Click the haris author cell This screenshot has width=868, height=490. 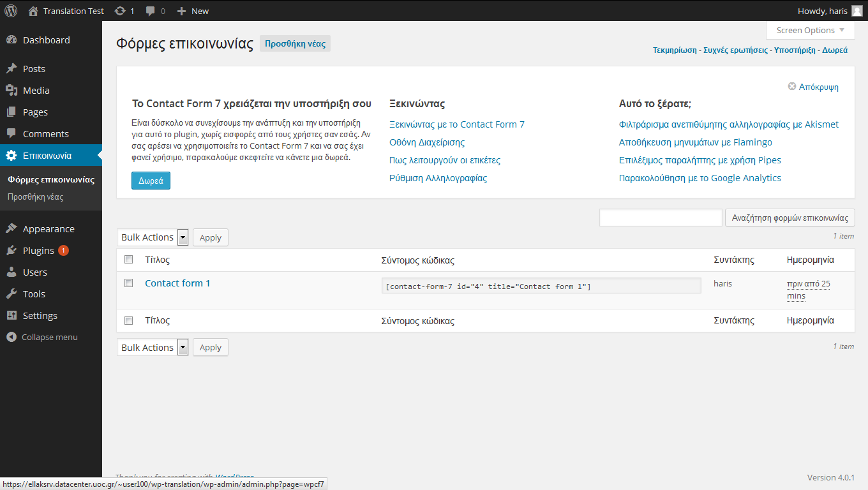(x=722, y=283)
